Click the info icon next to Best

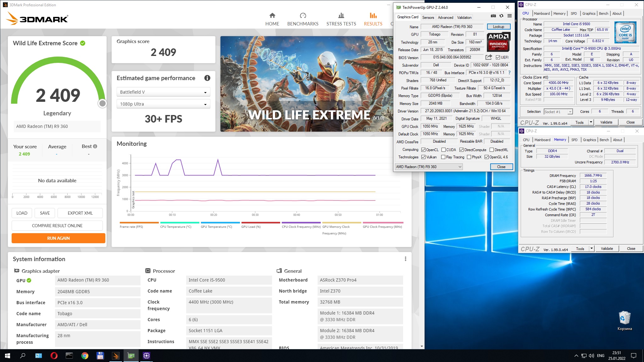point(95,146)
